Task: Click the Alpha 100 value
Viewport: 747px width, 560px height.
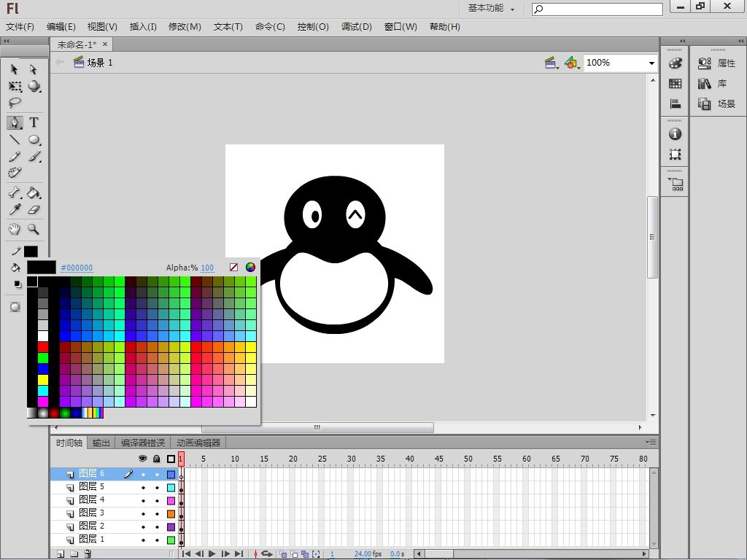Action: coord(207,268)
